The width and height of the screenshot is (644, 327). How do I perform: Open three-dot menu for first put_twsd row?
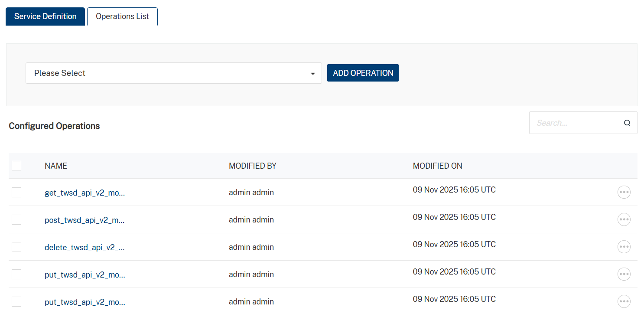click(624, 274)
